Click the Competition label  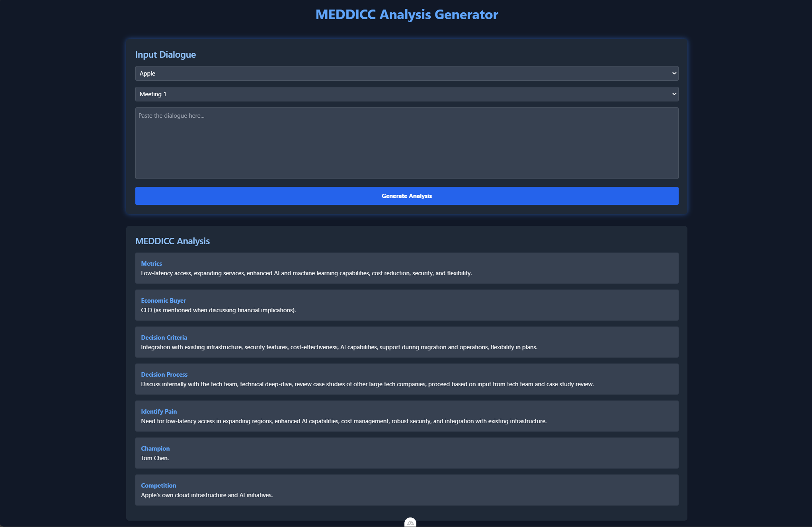(x=158, y=486)
